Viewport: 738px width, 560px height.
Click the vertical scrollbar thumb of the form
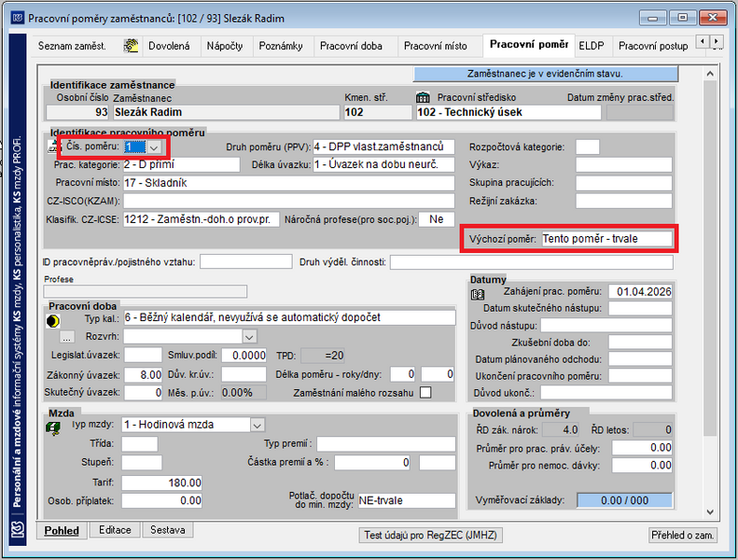click(710, 259)
